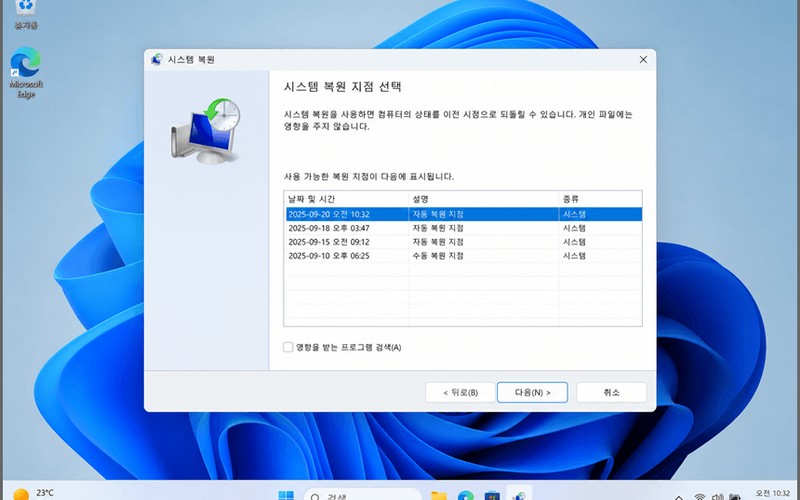Screen dimensions: 800x500
Task: Open File Explorer from the taskbar
Action: [439, 495]
